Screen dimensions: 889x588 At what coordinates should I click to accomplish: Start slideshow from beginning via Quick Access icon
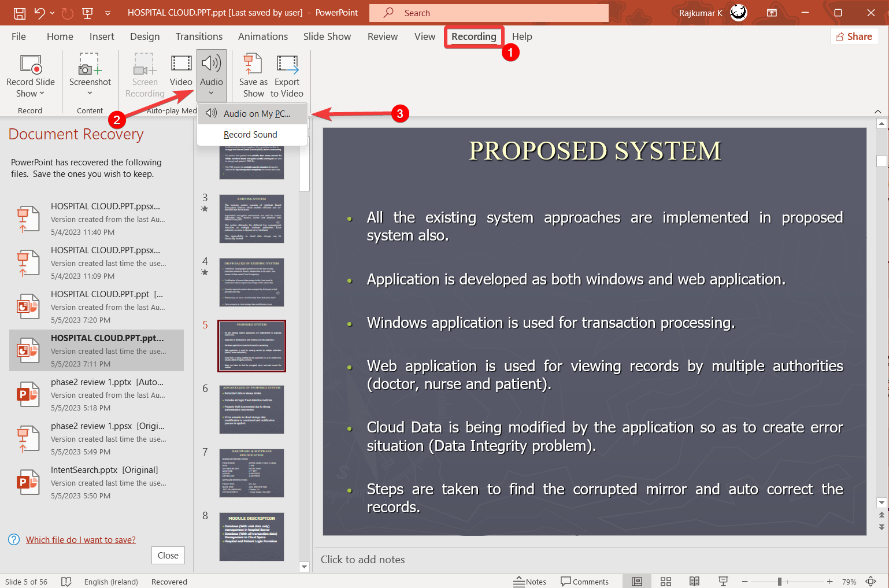[x=88, y=13]
